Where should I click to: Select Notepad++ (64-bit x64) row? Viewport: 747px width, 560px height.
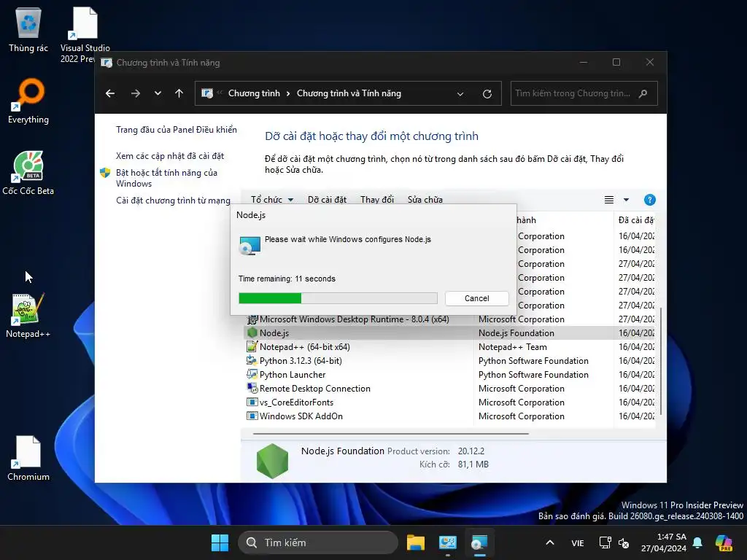point(451,346)
